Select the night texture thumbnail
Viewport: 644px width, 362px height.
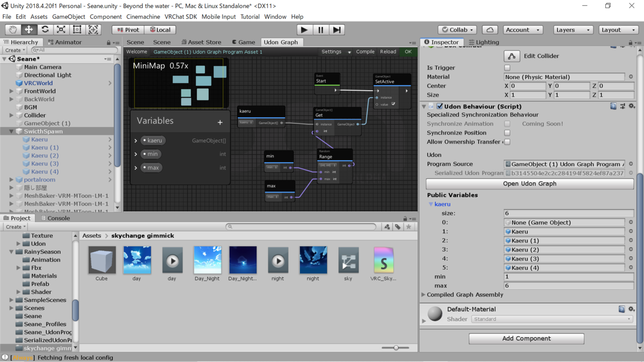313,260
